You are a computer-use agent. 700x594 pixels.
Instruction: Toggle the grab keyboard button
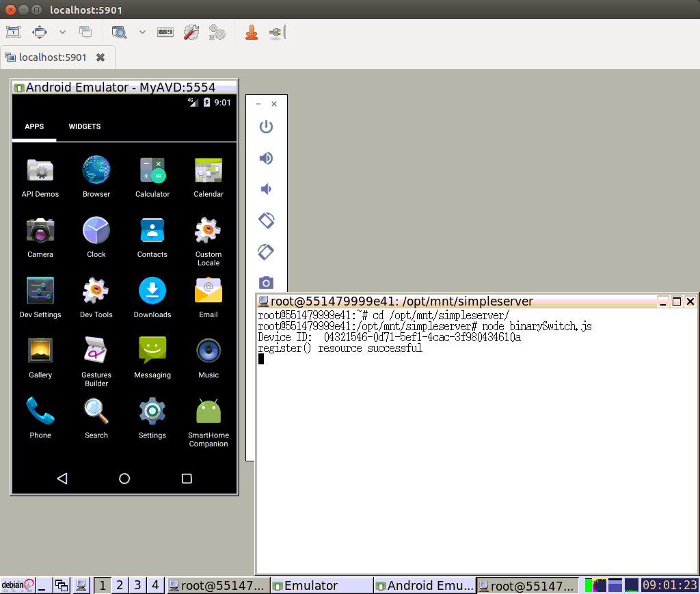click(165, 32)
